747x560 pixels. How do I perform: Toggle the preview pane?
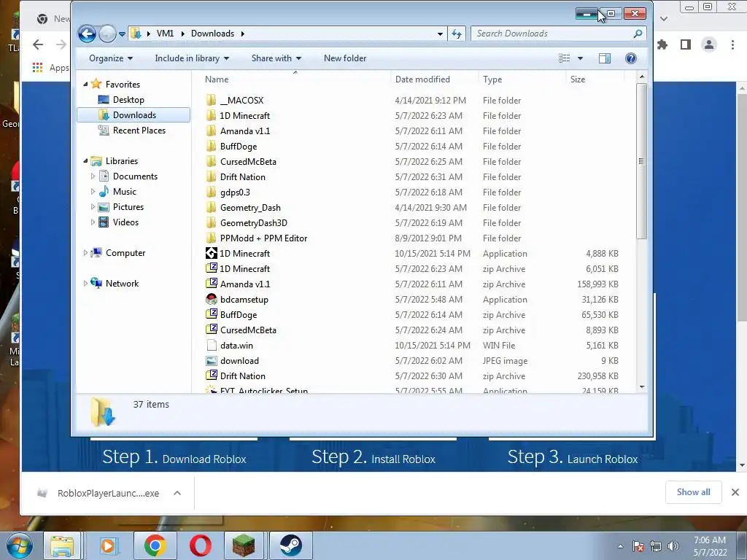605,58
